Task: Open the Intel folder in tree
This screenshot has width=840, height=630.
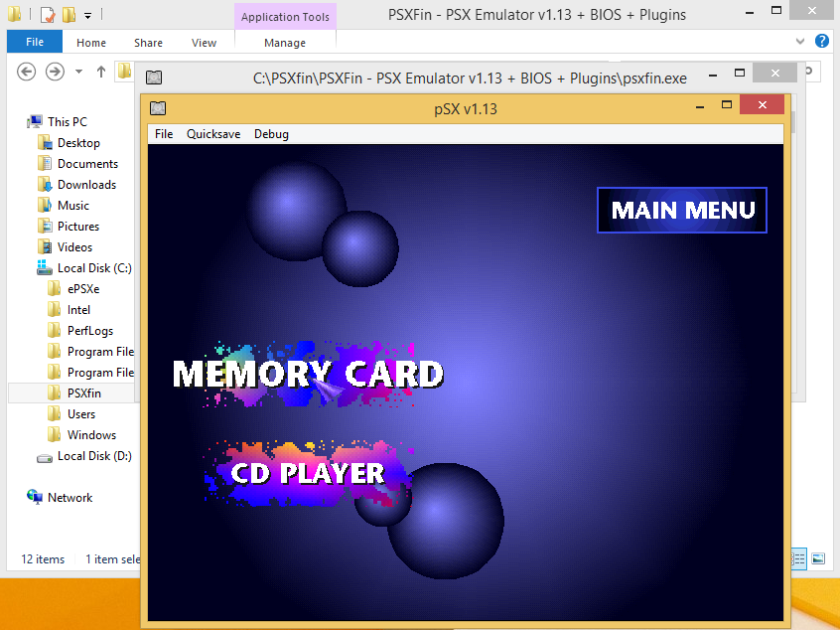Action: pyautogui.click(x=78, y=310)
